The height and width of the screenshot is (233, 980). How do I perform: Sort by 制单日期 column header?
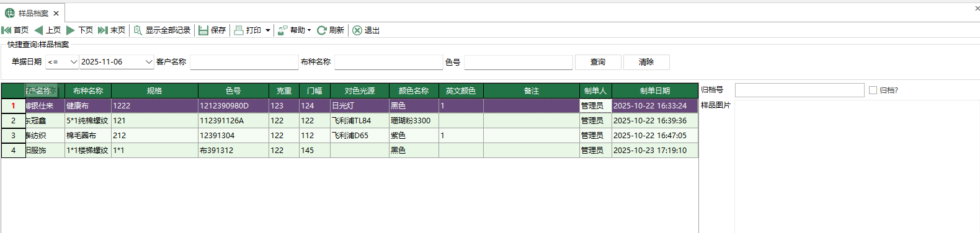655,90
